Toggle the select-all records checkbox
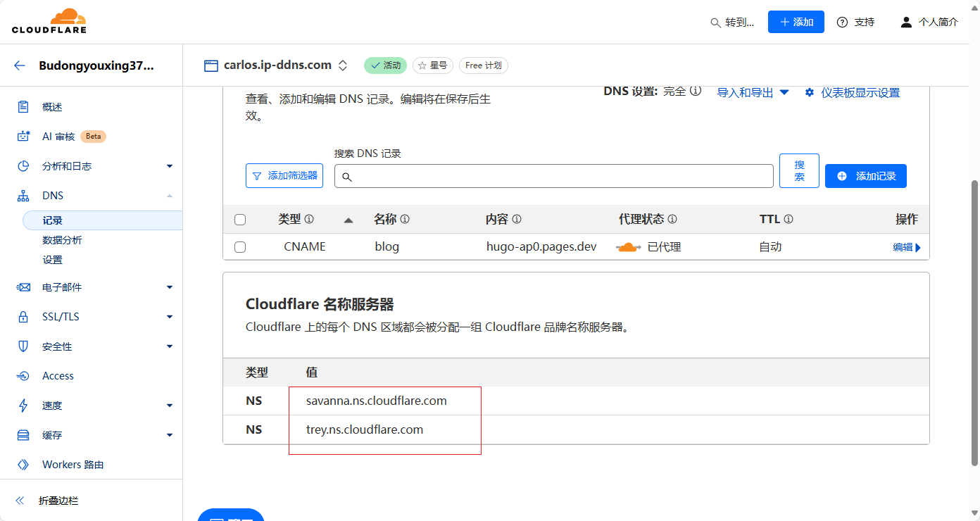This screenshot has height=521, width=980. pos(240,220)
